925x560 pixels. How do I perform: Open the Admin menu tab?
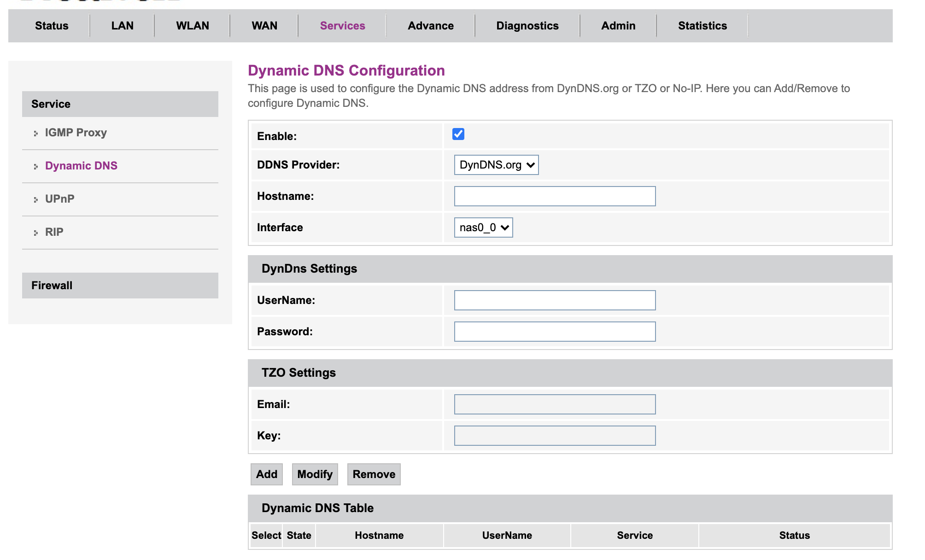618,26
